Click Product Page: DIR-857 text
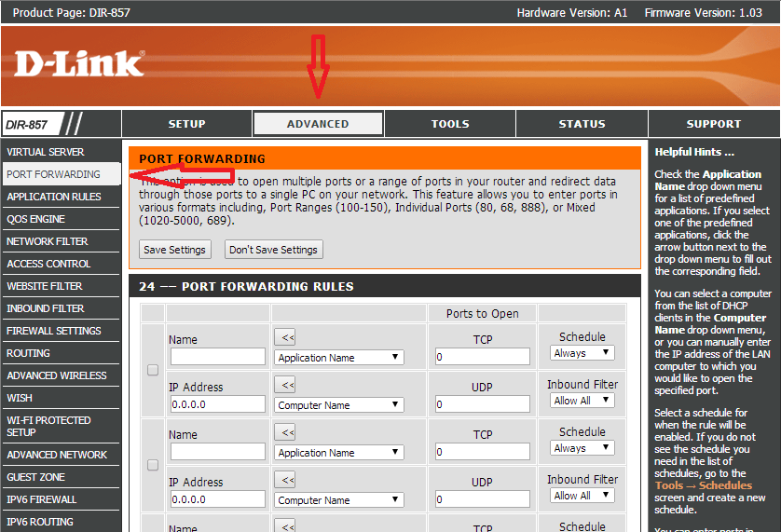Image resolution: width=781 pixels, height=532 pixels. pyautogui.click(x=71, y=12)
